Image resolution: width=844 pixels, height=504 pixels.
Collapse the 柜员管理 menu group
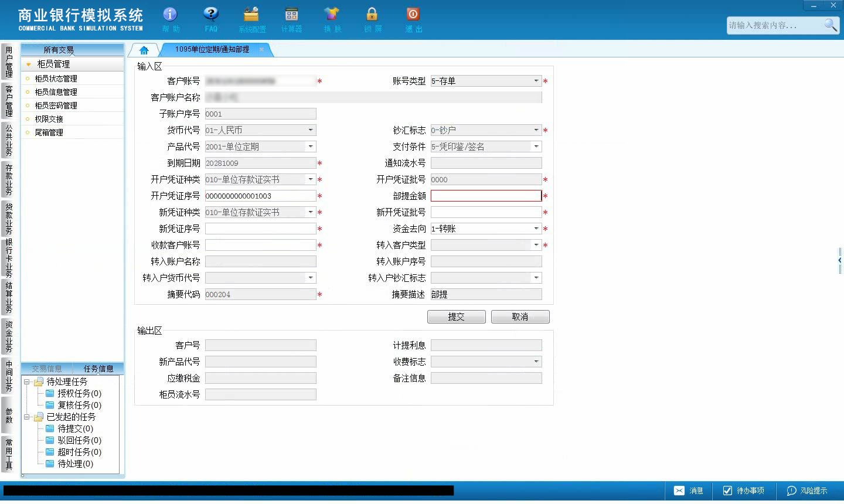point(28,64)
